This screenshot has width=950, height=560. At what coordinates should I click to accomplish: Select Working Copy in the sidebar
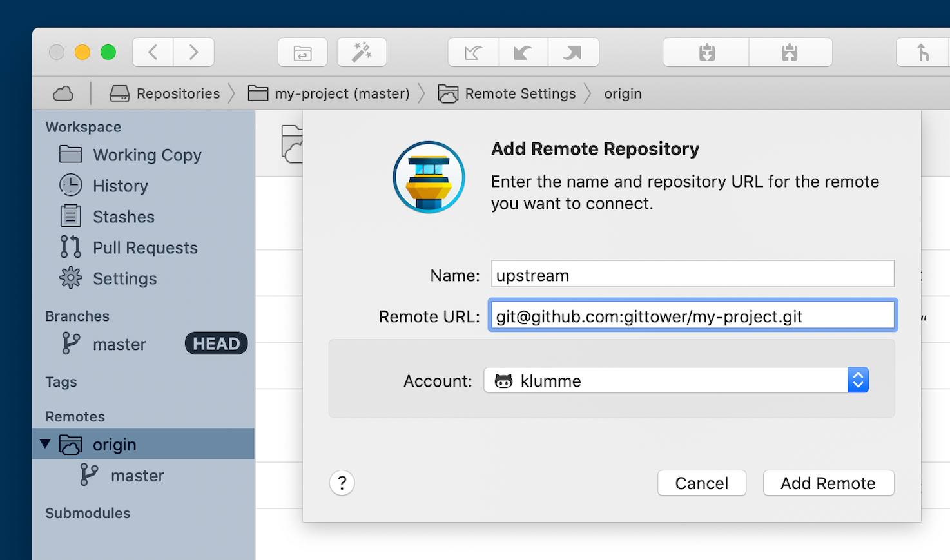[x=146, y=155]
